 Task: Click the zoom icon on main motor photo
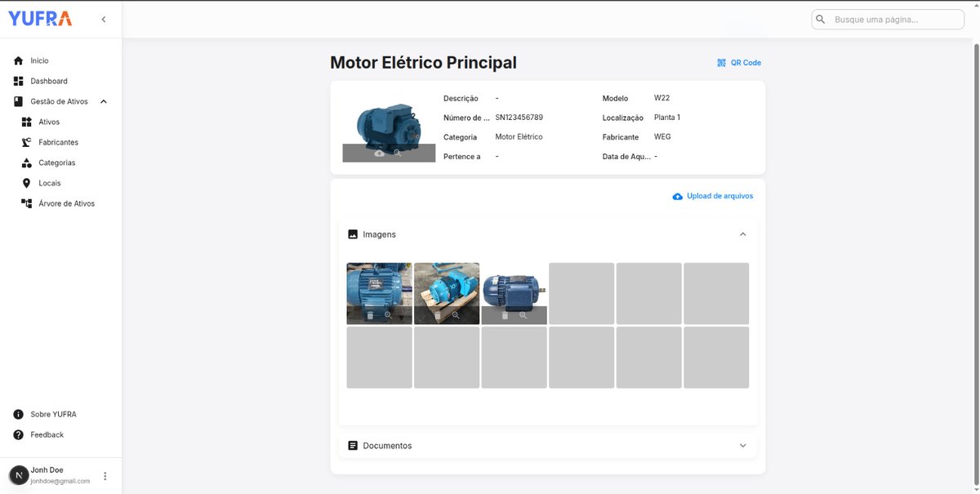point(398,153)
